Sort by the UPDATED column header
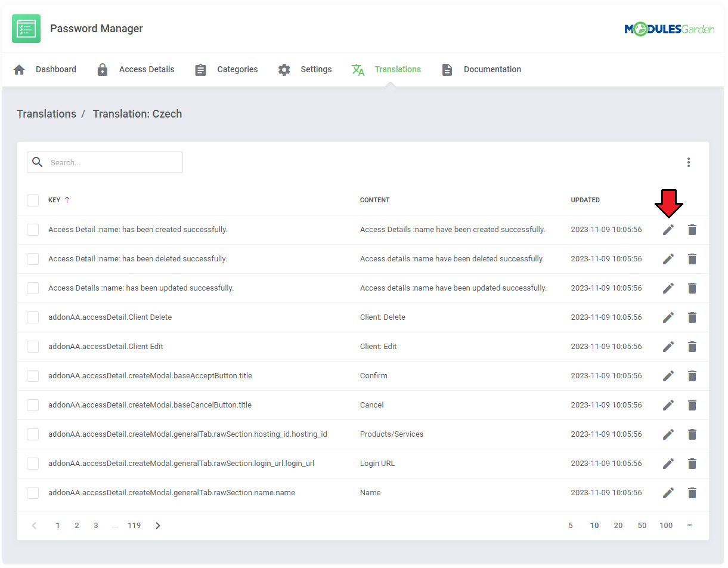728x568 pixels. point(585,200)
